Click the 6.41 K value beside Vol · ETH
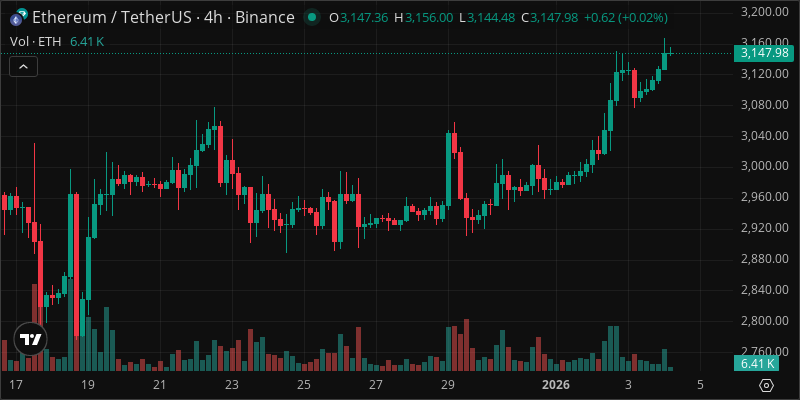 [87, 42]
